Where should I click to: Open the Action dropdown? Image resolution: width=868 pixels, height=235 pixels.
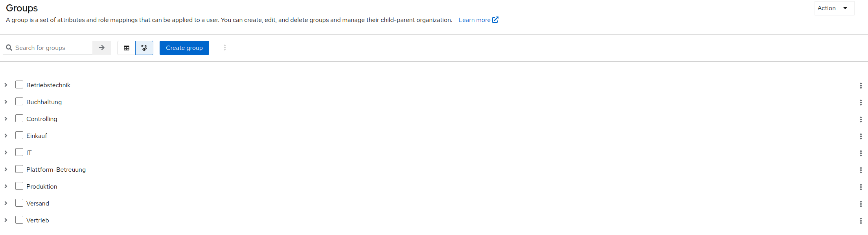coord(834,8)
